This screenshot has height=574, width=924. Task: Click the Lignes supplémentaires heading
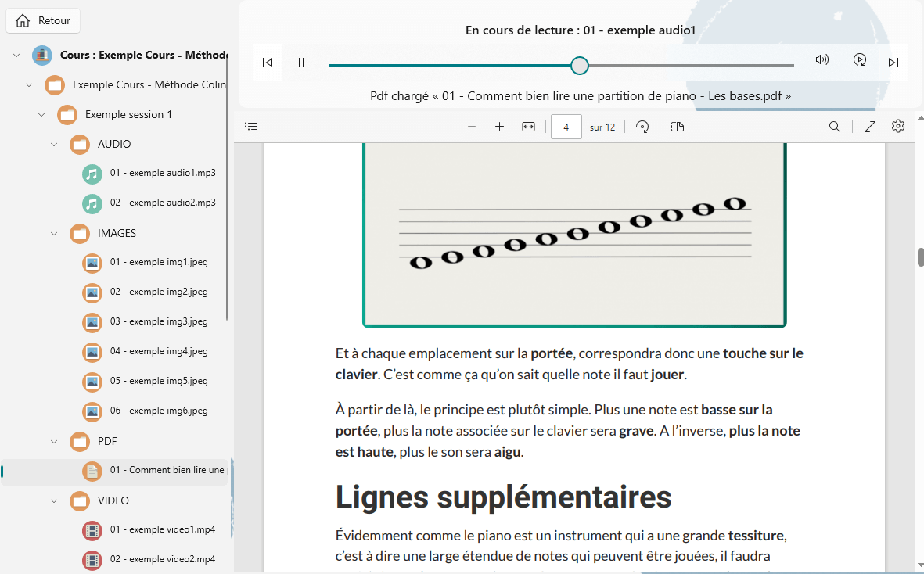pos(503,497)
